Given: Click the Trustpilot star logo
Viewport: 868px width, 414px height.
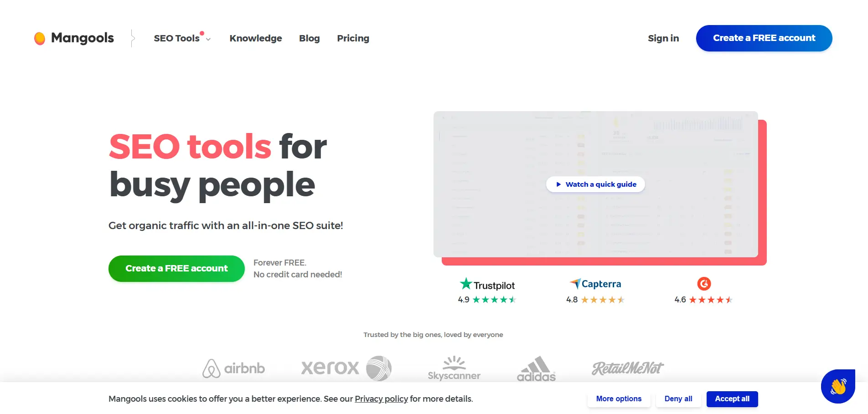Looking at the screenshot, I should (x=465, y=284).
